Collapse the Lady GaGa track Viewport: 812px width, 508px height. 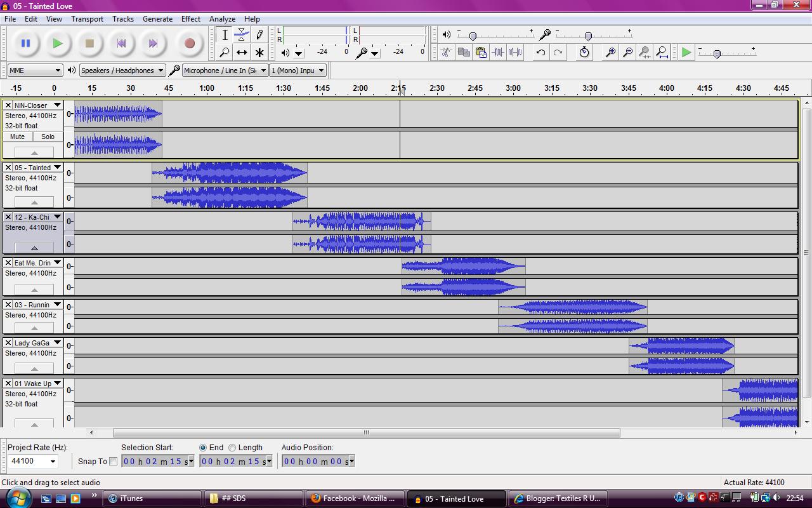point(34,368)
